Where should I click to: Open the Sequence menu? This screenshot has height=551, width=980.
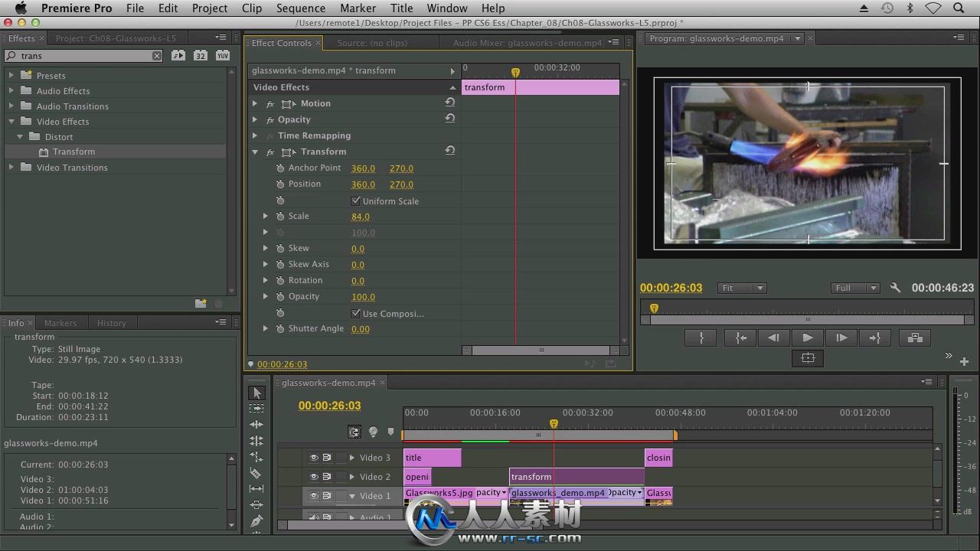tap(301, 8)
